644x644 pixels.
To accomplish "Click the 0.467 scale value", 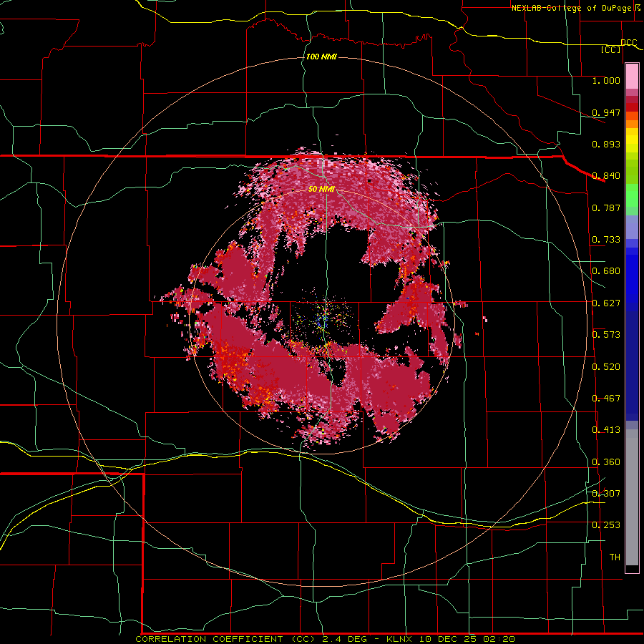I will coord(606,399).
